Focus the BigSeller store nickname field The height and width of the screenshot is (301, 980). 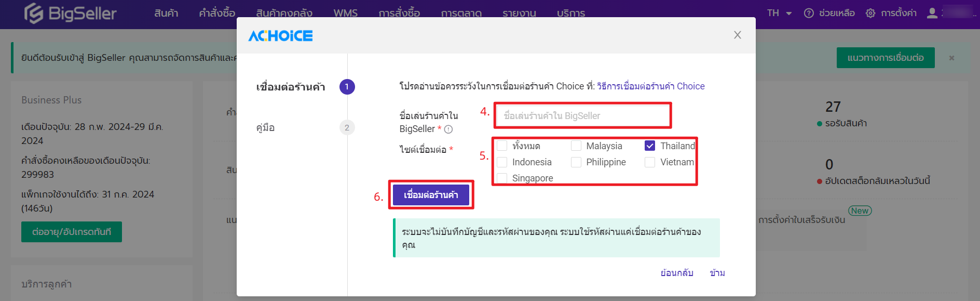click(583, 116)
